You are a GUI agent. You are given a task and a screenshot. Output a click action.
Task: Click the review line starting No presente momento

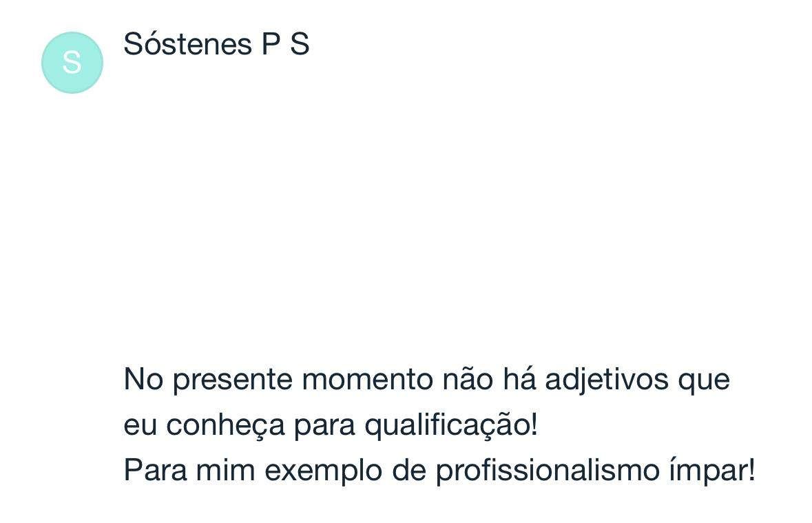coord(427,380)
